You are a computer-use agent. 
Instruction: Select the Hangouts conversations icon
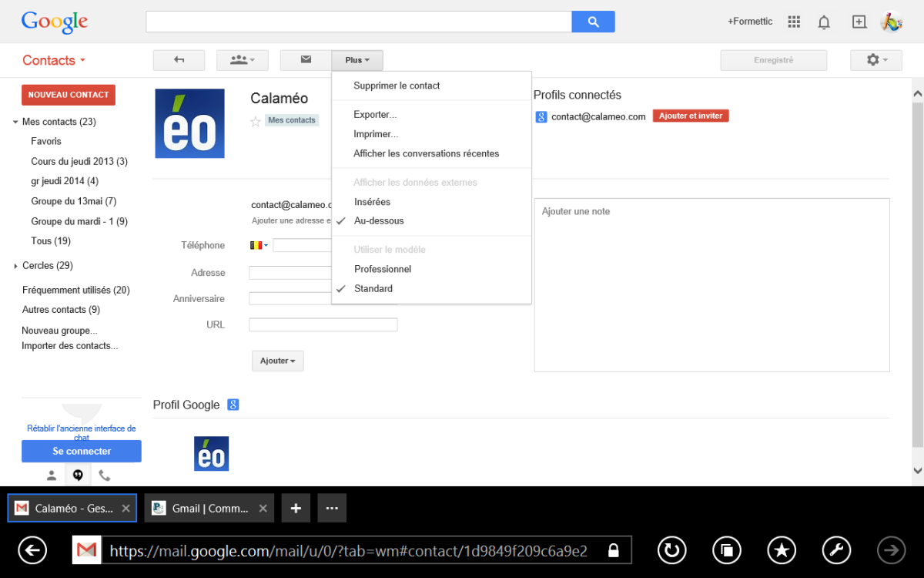(x=78, y=476)
